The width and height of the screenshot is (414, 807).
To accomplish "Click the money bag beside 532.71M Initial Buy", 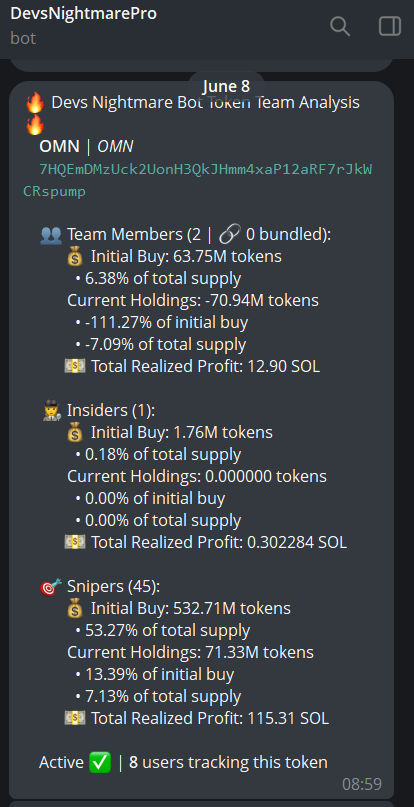I will pos(75,609).
